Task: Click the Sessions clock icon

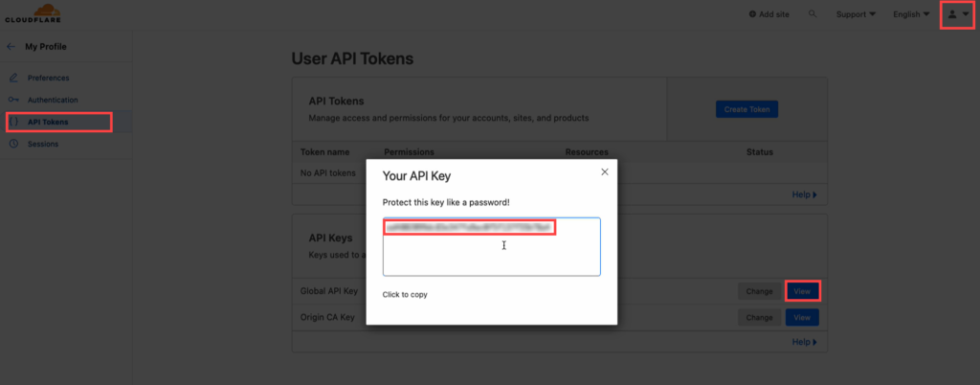Action: [13, 144]
